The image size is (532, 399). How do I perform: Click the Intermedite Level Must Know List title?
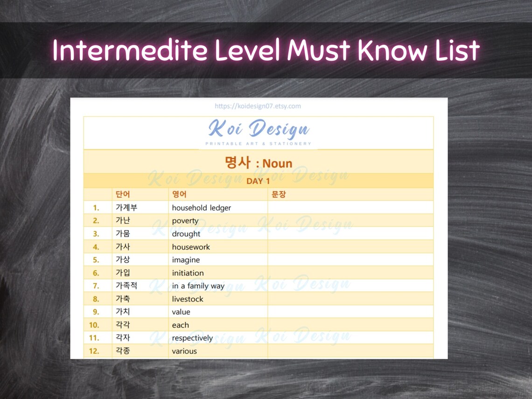point(266,51)
